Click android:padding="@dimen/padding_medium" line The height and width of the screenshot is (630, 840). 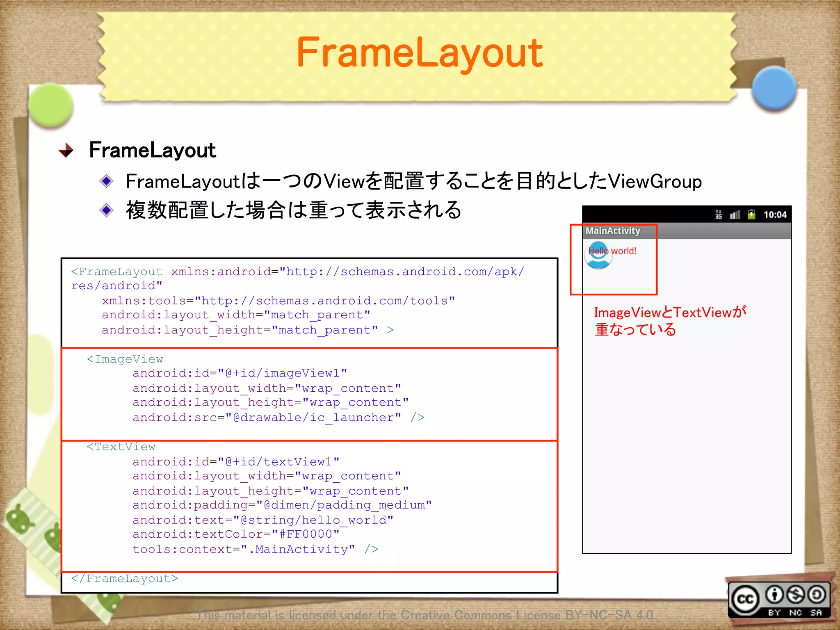click(x=282, y=505)
